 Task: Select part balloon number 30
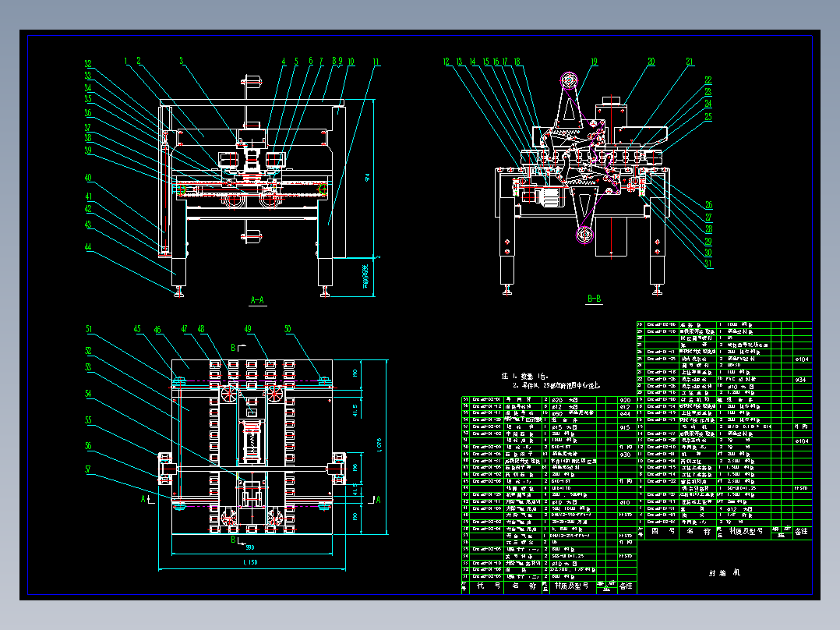(708, 252)
